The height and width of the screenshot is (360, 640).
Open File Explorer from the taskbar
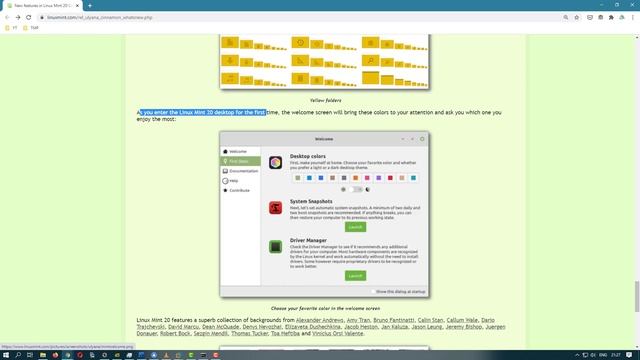[x=42, y=355]
